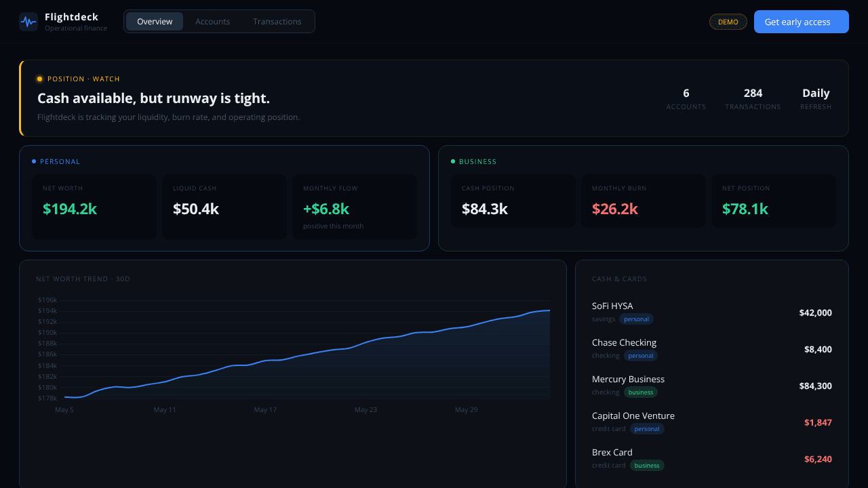This screenshot has height=488, width=868.
Task: Click the green Business section dot
Action: [453, 161]
